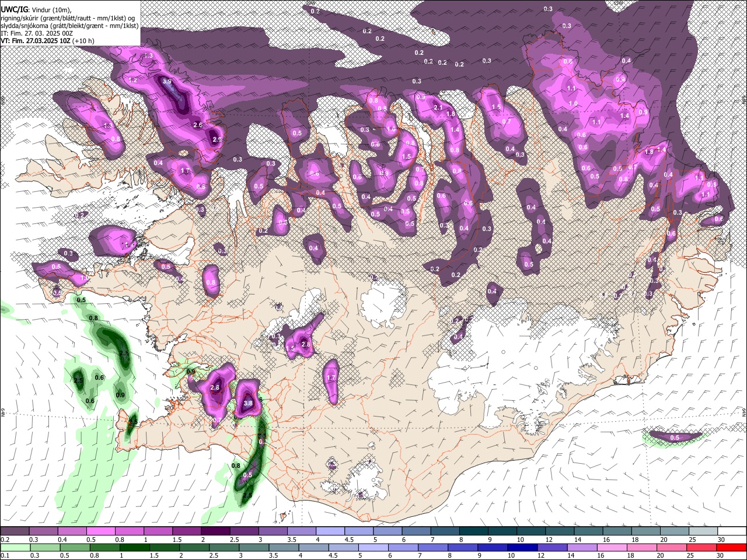Click the 3.5 label on the lower legend scale

point(273,556)
